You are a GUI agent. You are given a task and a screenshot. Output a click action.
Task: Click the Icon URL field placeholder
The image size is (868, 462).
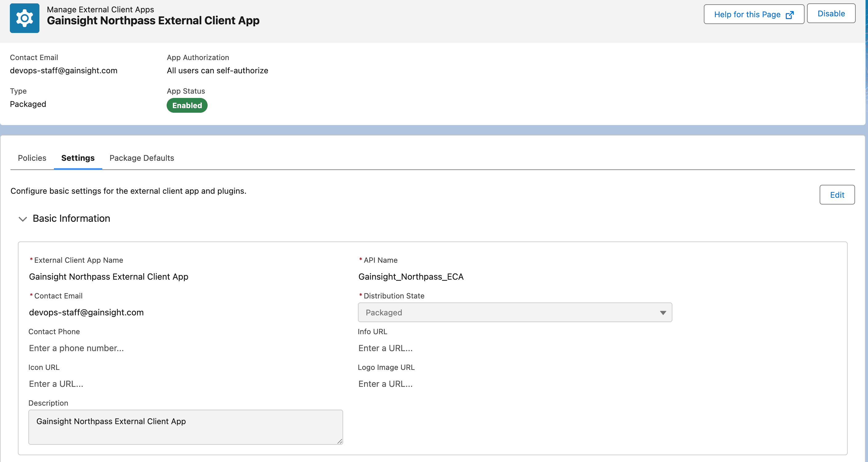coord(56,384)
